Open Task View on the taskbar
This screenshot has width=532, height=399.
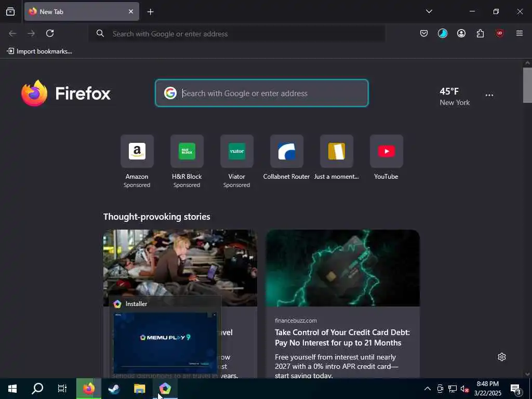62,389
